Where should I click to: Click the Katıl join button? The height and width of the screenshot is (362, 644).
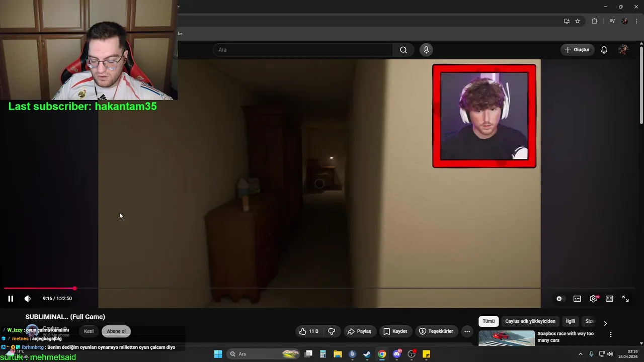click(x=89, y=331)
